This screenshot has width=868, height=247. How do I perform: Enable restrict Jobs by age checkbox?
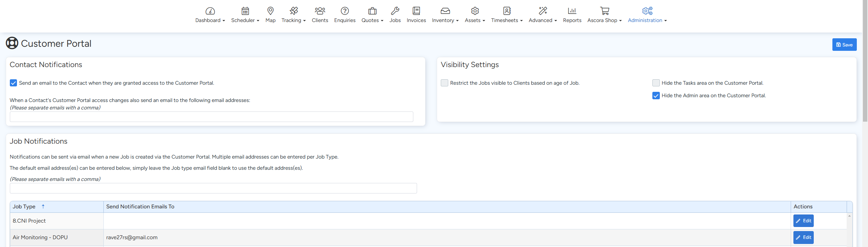point(444,83)
